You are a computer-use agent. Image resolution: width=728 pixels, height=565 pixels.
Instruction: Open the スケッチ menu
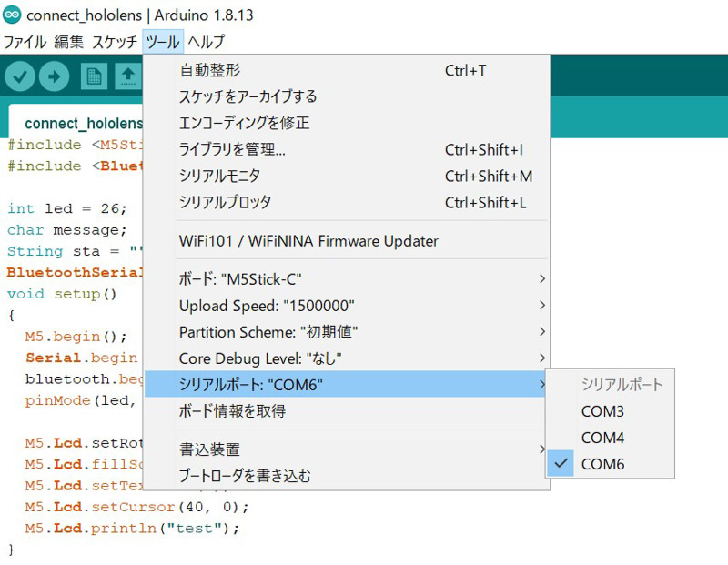[115, 42]
